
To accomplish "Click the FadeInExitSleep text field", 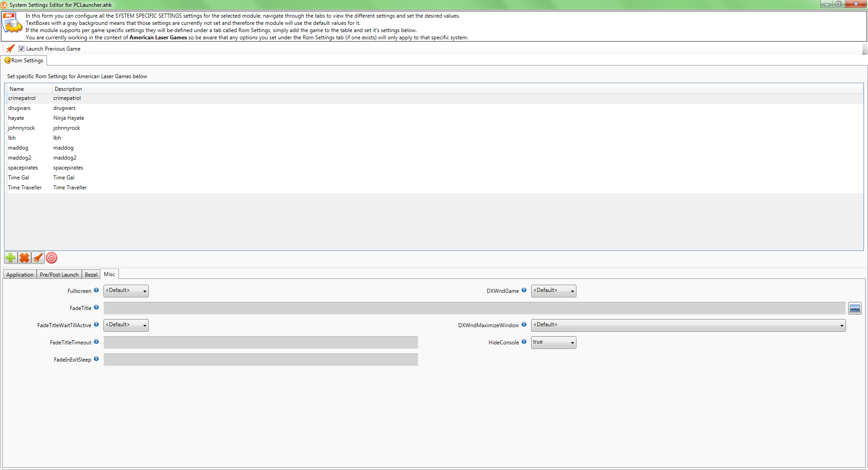I will (x=260, y=360).
